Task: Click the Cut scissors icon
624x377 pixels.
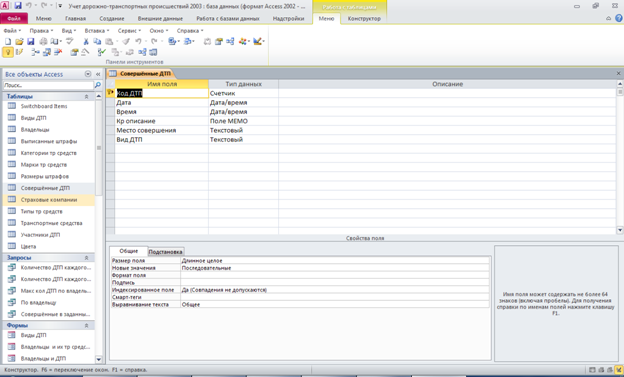Action: click(x=86, y=41)
